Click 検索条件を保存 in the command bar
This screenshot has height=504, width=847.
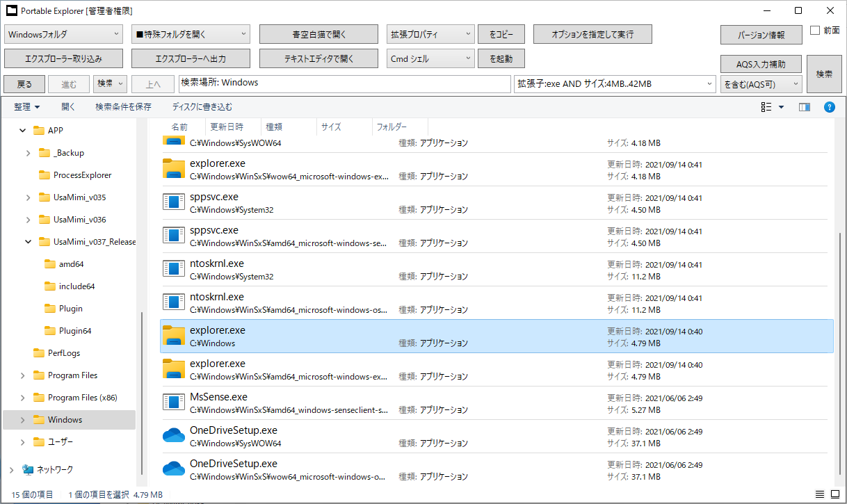click(124, 107)
